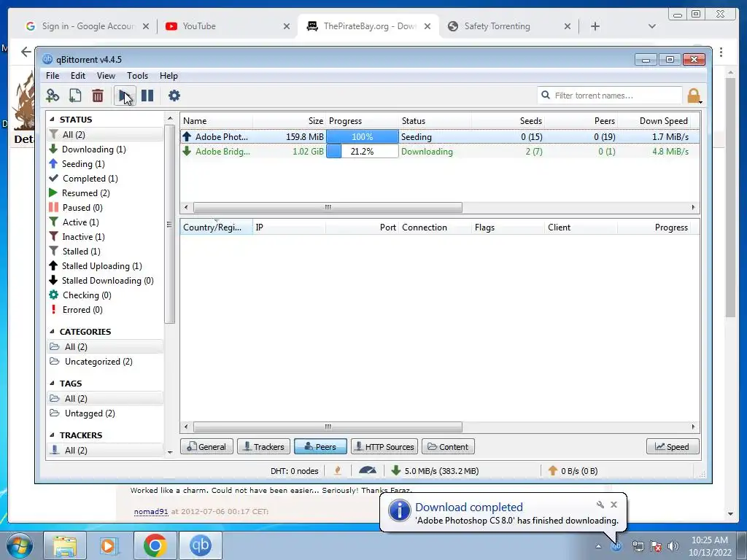Switch to the Peers tab
The image size is (747, 560).
(321, 447)
